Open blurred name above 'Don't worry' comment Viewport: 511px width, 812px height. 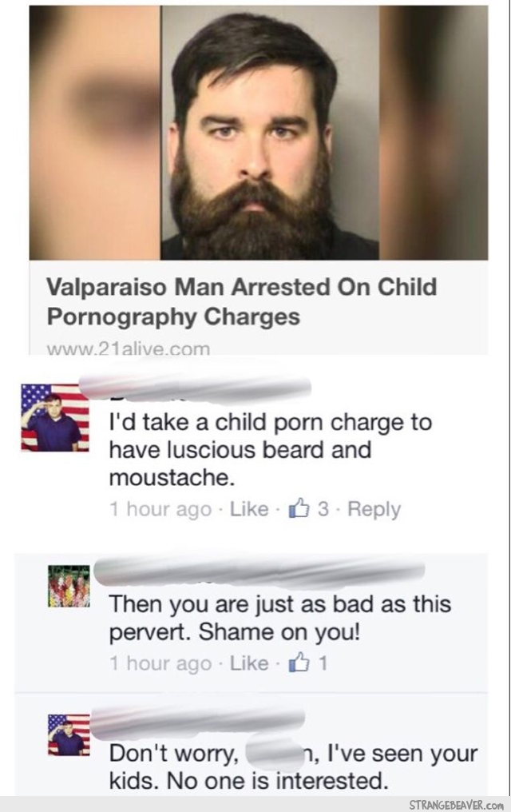pyautogui.click(x=197, y=723)
